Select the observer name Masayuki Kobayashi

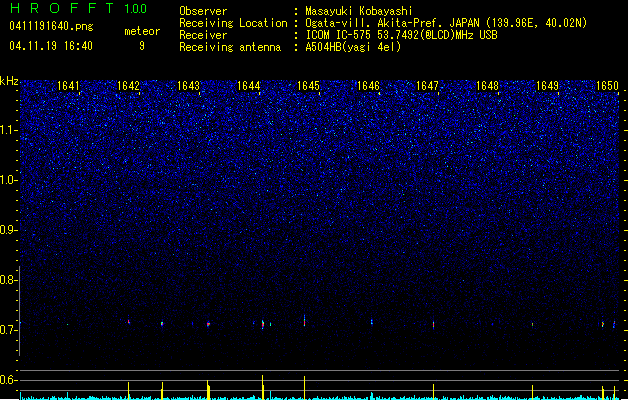pyautogui.click(x=359, y=11)
